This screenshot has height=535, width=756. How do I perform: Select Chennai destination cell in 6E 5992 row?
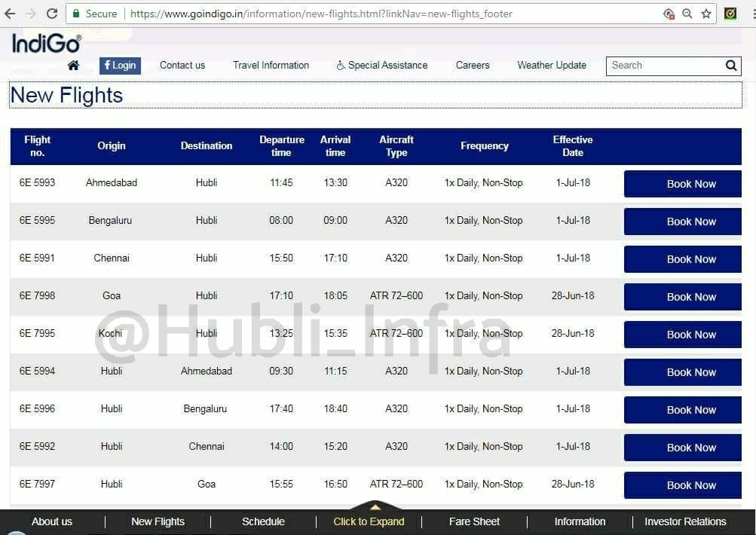[x=207, y=446]
